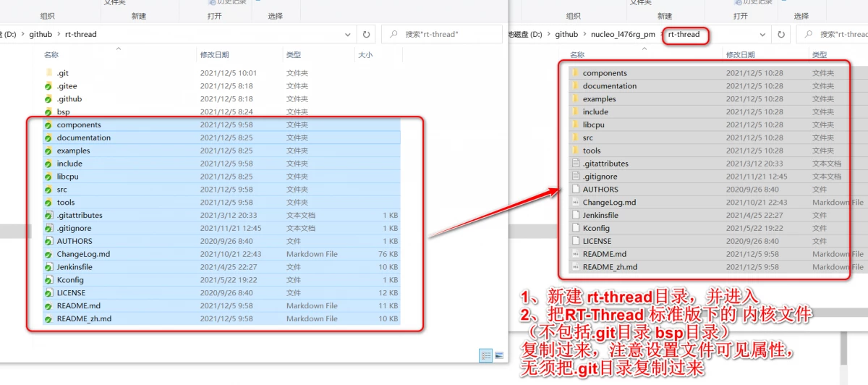
Task: Select Jenkinsfile name in right window
Action: click(x=600, y=216)
